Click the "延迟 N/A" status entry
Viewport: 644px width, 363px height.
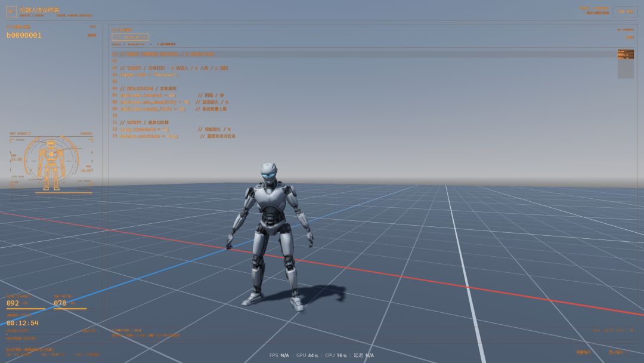point(364,355)
